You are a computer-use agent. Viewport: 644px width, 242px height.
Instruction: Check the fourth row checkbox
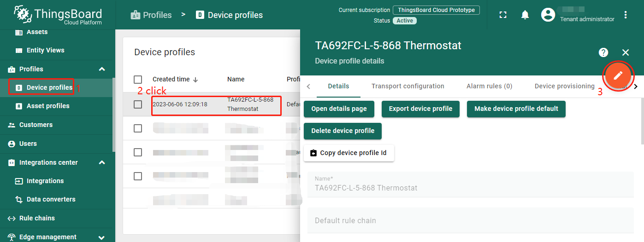[138, 176]
